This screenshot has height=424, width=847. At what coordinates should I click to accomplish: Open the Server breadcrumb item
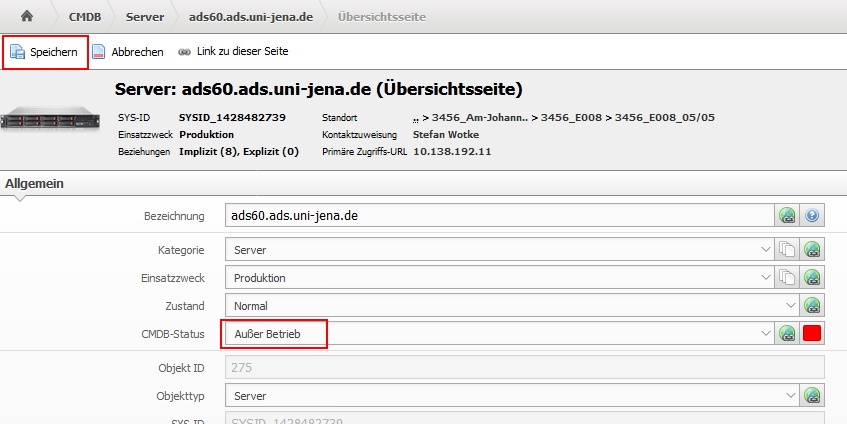pyautogui.click(x=145, y=17)
